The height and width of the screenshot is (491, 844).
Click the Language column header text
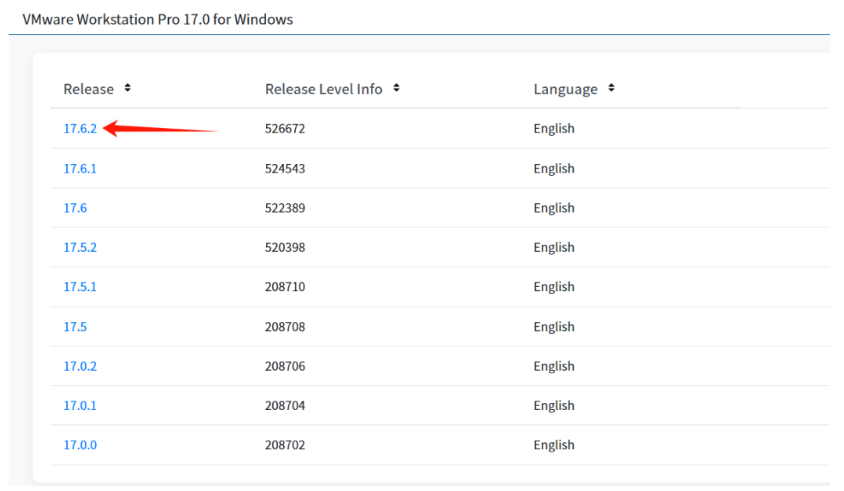566,89
